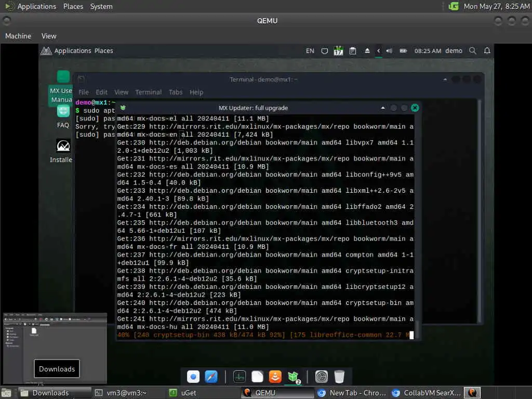Open the Tabs menu in Terminal window

pyautogui.click(x=176, y=92)
